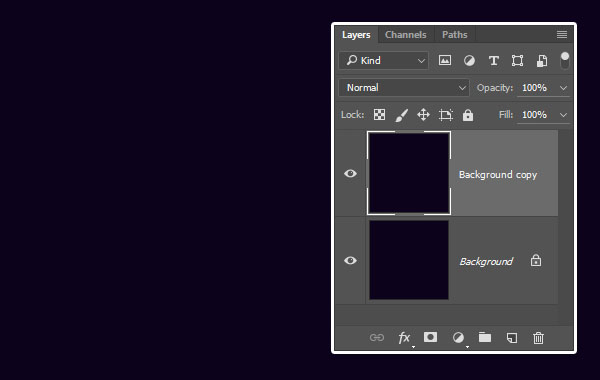Image resolution: width=600 pixels, height=380 pixels.
Task: Filter for smart objects icon
Action: [541, 60]
